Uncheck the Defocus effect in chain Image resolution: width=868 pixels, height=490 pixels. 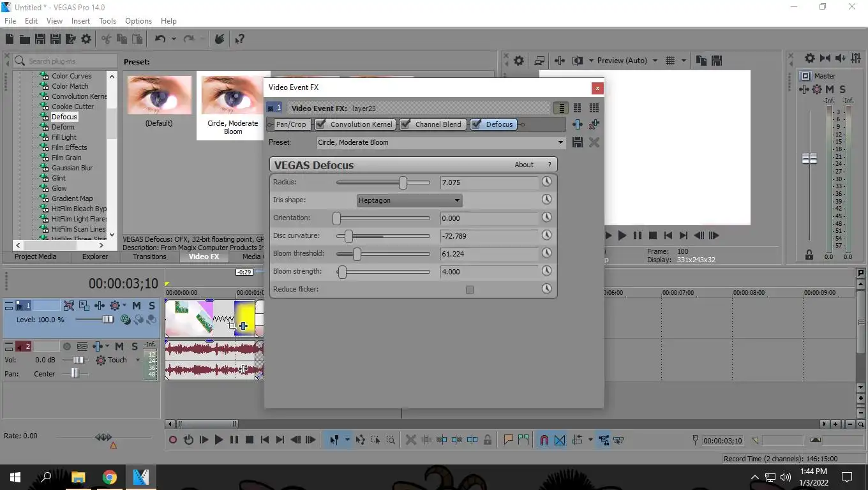pos(475,124)
